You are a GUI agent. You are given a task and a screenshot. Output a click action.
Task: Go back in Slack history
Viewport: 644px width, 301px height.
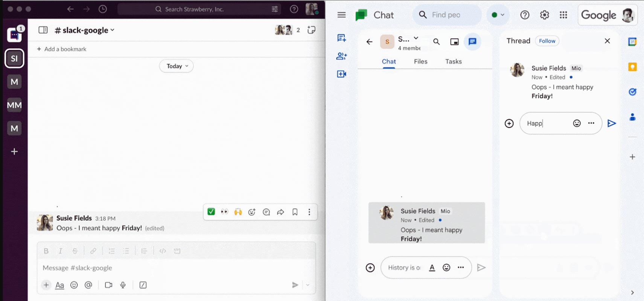click(70, 9)
